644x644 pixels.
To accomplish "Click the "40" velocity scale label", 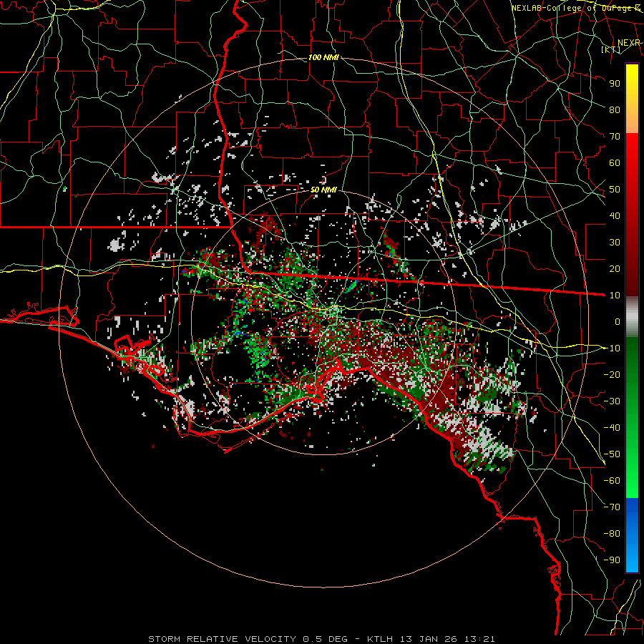I will pos(615,215).
